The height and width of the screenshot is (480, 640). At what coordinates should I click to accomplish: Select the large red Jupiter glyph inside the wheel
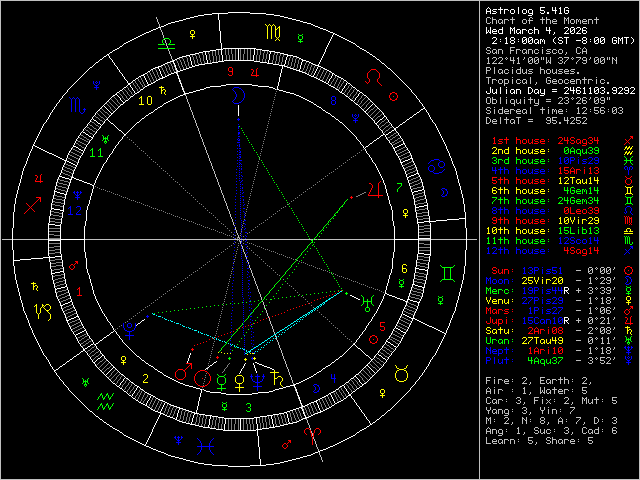pyautogui.click(x=375, y=191)
